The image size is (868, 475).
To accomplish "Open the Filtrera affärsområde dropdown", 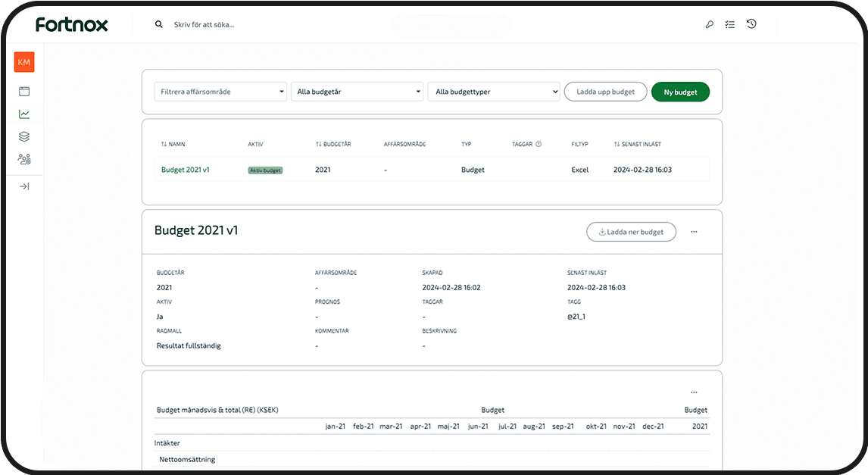I will [x=220, y=92].
